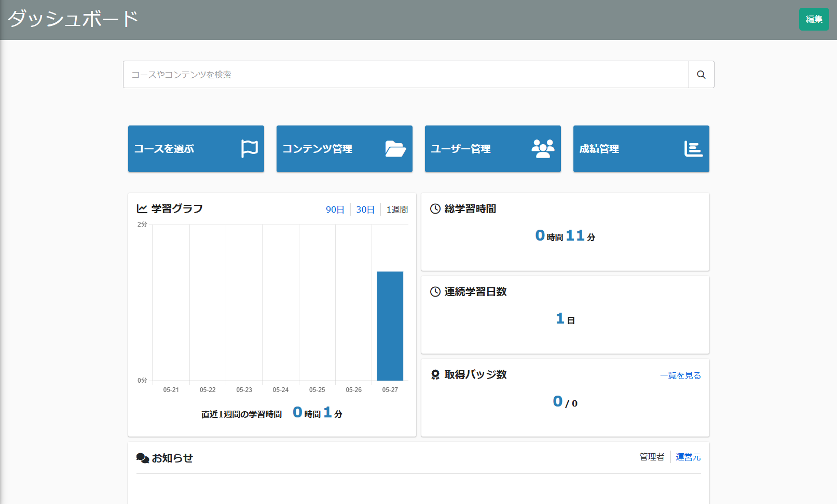Click the folder icon on コンテンツ管理 tile
Screen dimensions: 837x504
(x=396, y=149)
